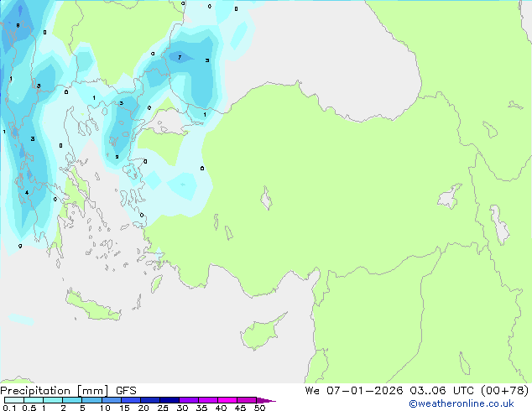Click the '[mm]' unit label

92,391
